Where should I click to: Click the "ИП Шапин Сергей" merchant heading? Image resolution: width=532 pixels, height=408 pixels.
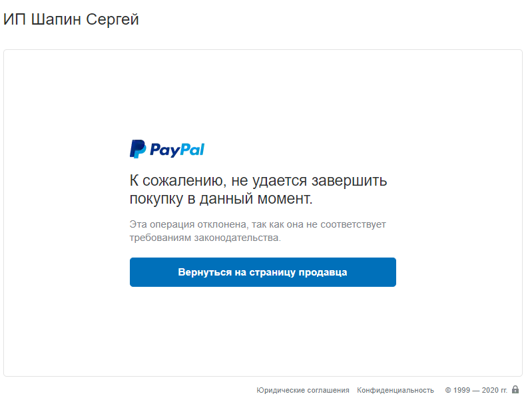pyautogui.click(x=71, y=19)
